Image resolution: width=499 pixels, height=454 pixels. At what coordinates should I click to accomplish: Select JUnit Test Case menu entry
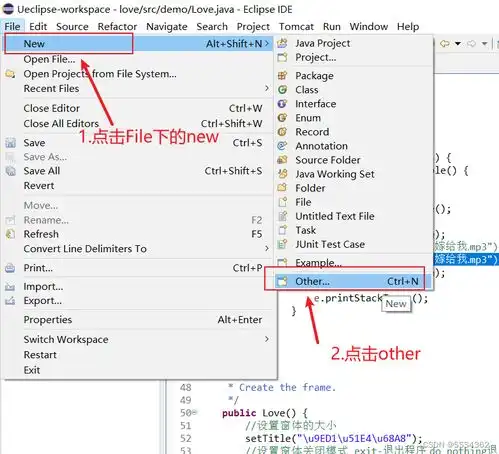[353, 244]
